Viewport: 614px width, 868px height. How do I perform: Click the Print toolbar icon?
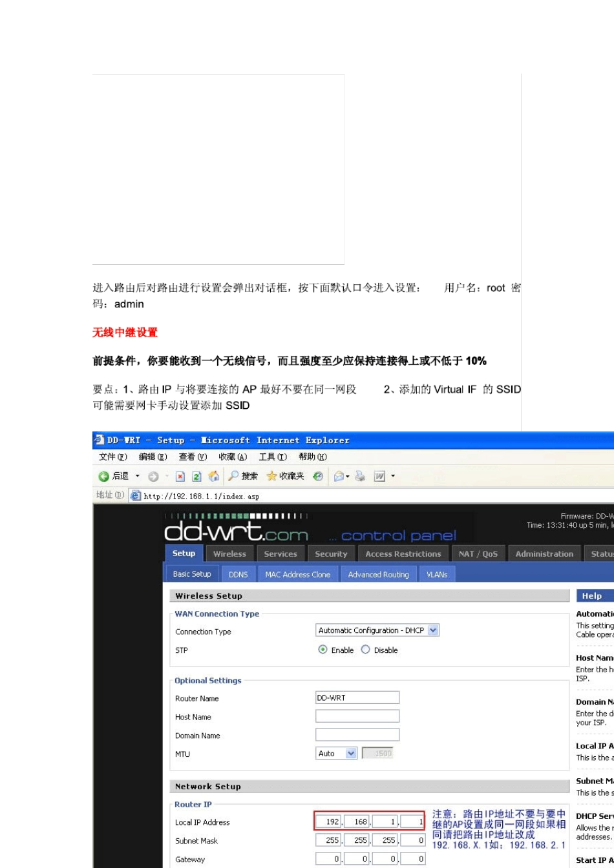359,476
